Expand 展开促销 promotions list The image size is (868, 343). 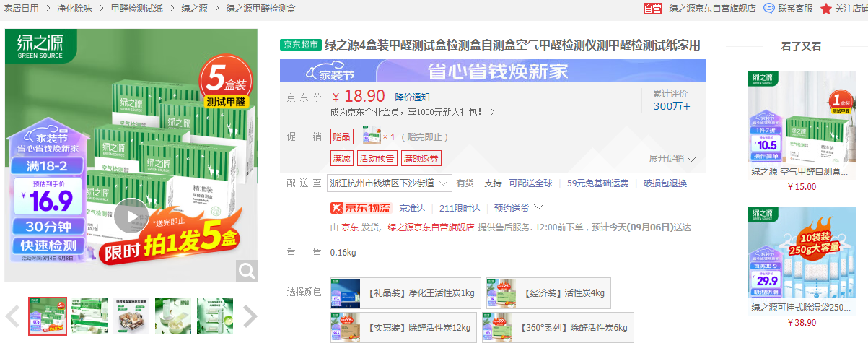pyautogui.click(x=672, y=159)
